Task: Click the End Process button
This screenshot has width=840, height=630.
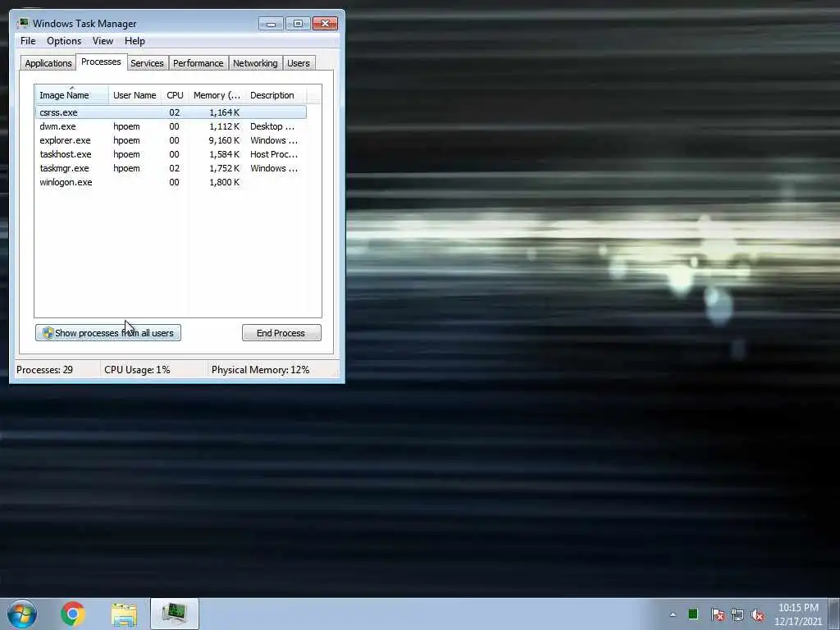Action: coord(281,333)
